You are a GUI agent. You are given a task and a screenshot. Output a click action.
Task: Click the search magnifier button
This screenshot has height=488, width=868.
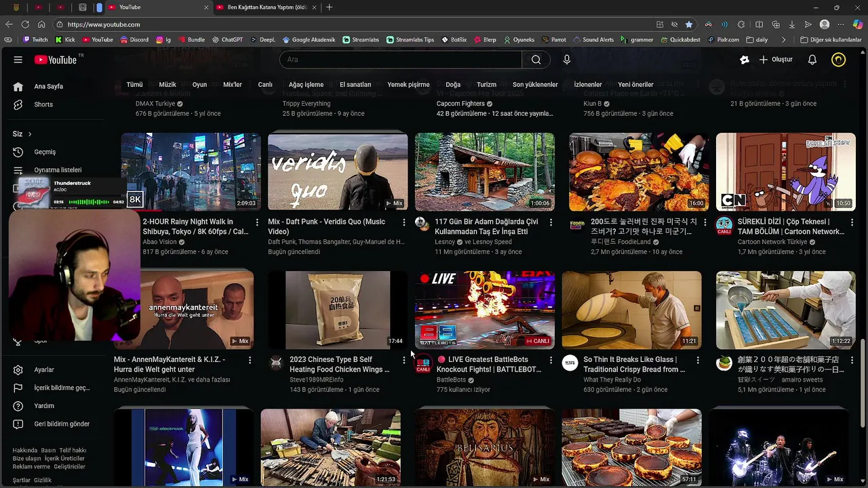coord(536,60)
